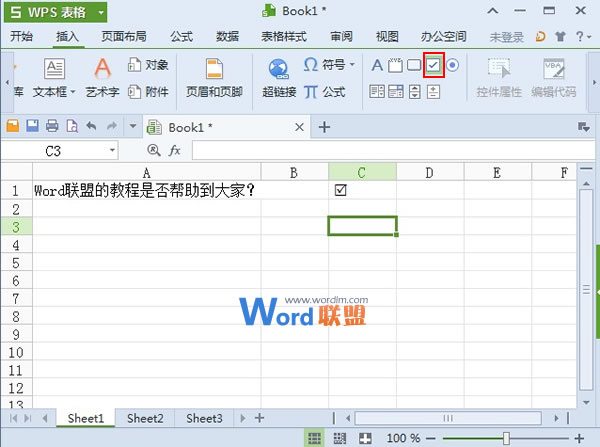The image size is (600, 447).
Task: Close the Book1 document tab
Action: pos(300,127)
